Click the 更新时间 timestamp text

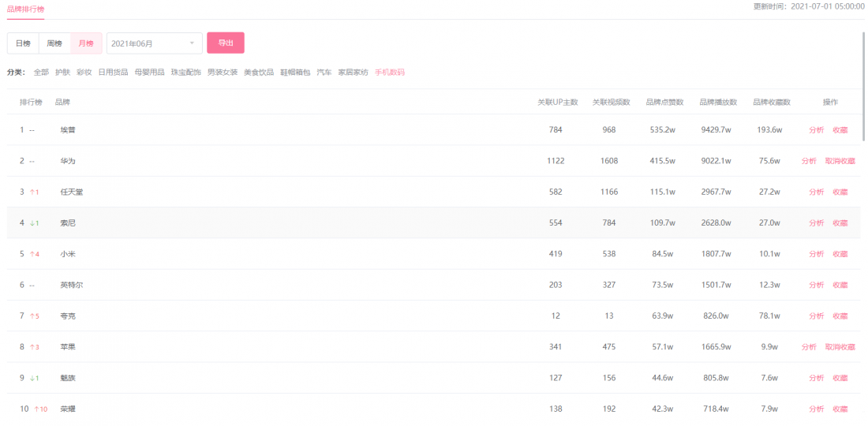[x=809, y=6]
